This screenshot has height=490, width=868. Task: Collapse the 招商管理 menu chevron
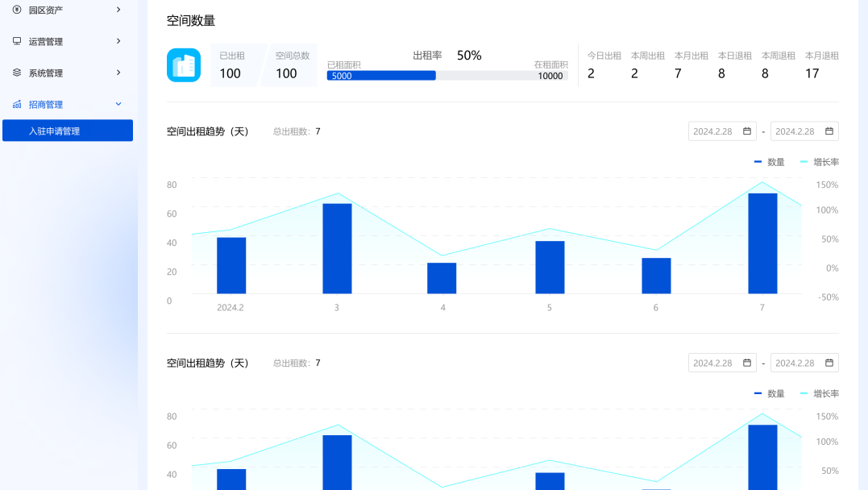coord(118,104)
